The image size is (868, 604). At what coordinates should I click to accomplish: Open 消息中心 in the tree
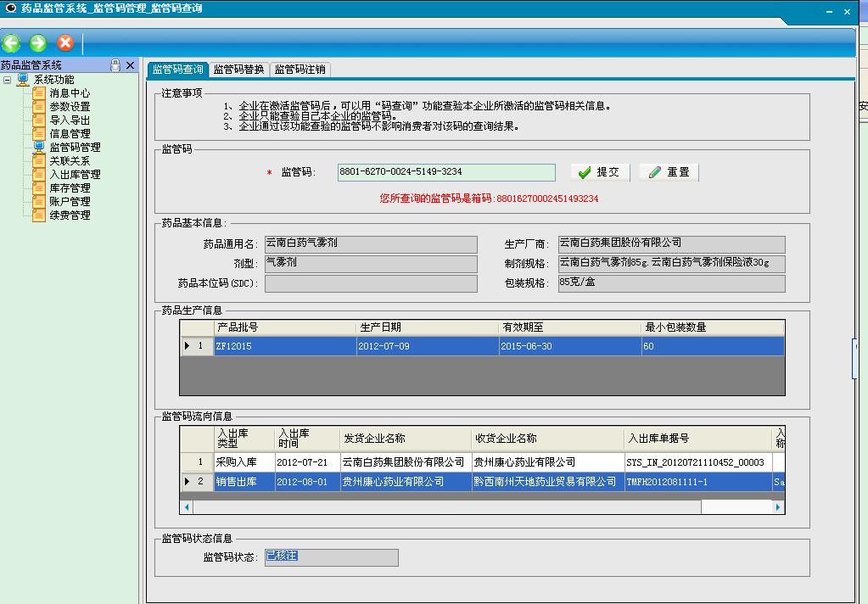coord(70,93)
